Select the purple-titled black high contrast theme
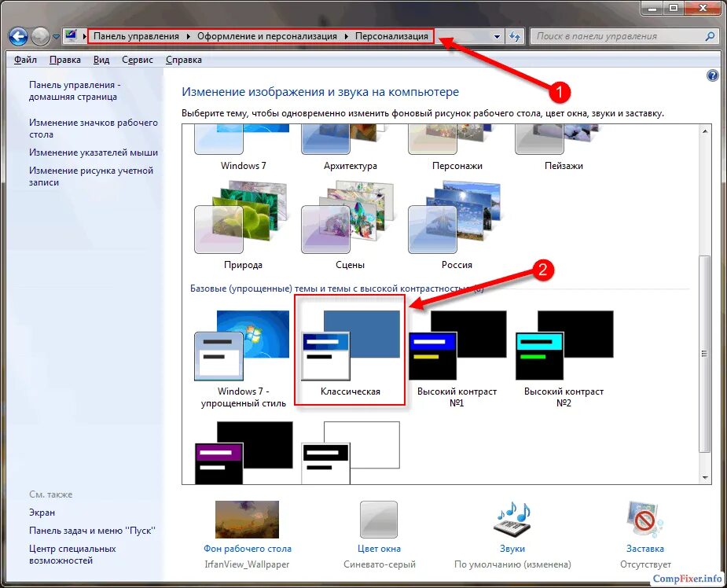The image size is (727, 588). (244, 453)
